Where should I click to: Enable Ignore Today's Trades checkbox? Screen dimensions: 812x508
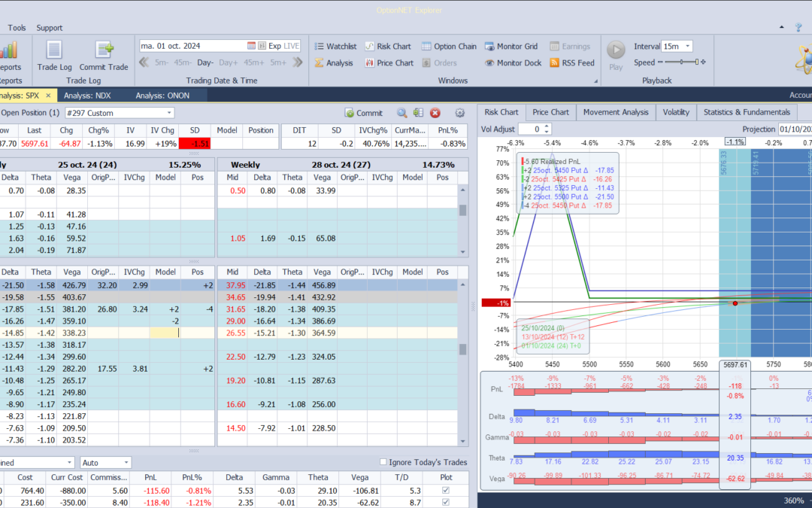[383, 462]
